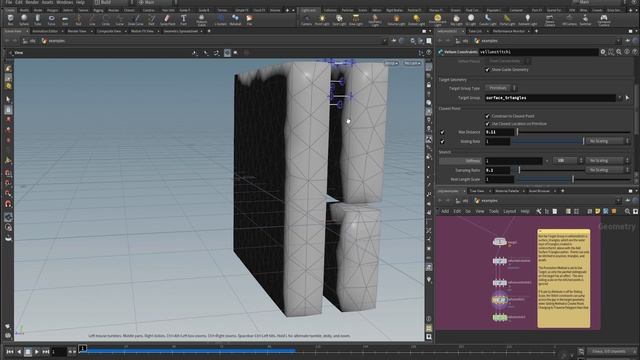Click the wrench icon in network editor toolbar
Viewport: 640px width, 360px height.
(539, 211)
